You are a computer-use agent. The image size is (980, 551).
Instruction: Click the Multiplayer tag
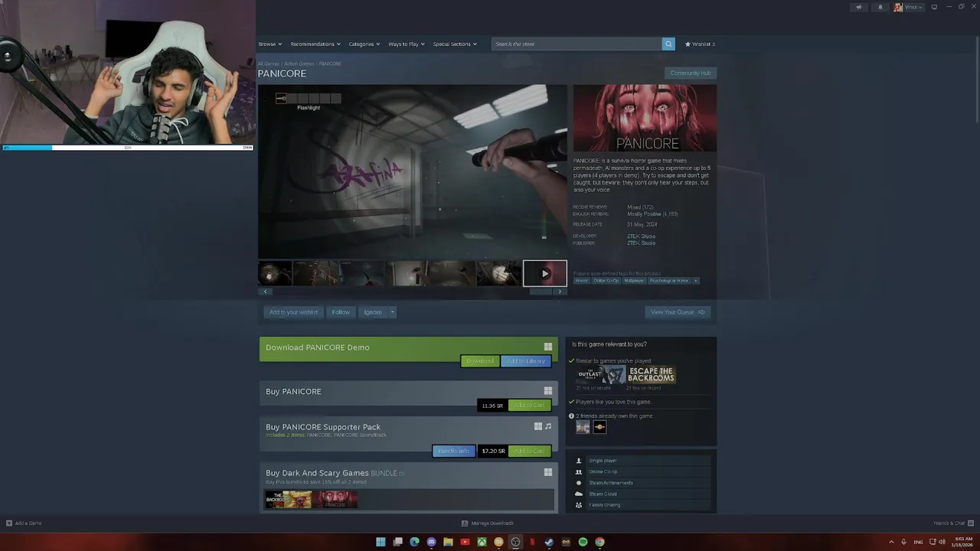point(635,281)
